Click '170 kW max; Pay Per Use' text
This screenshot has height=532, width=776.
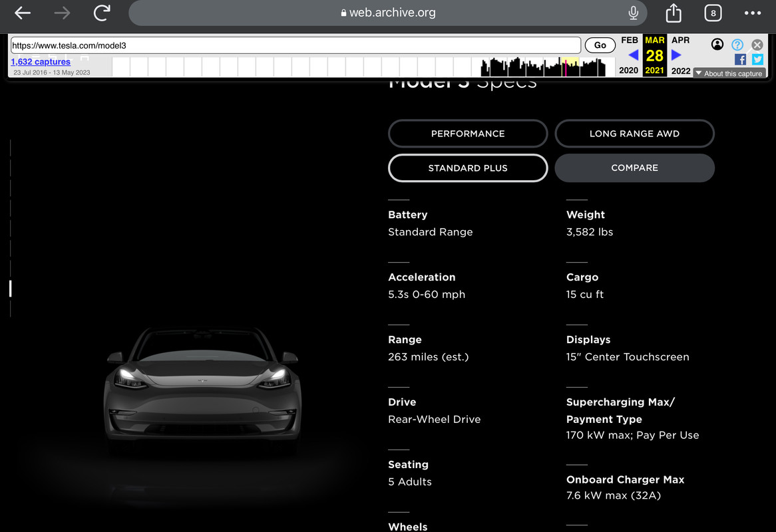click(x=632, y=436)
